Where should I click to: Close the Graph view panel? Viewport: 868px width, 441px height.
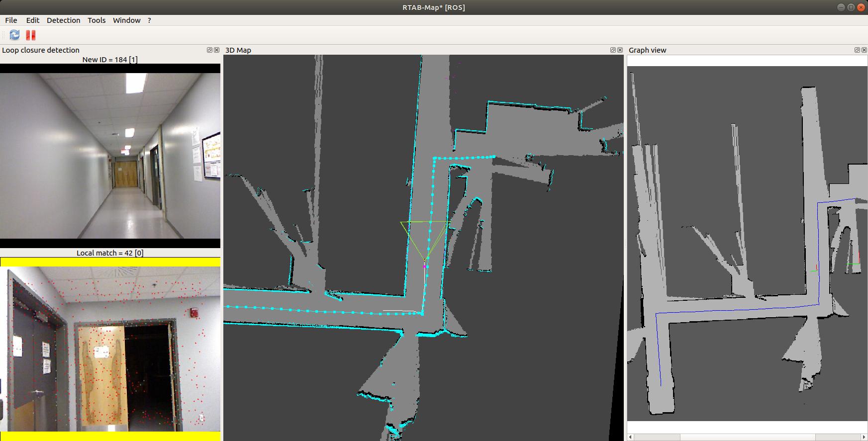(864, 50)
